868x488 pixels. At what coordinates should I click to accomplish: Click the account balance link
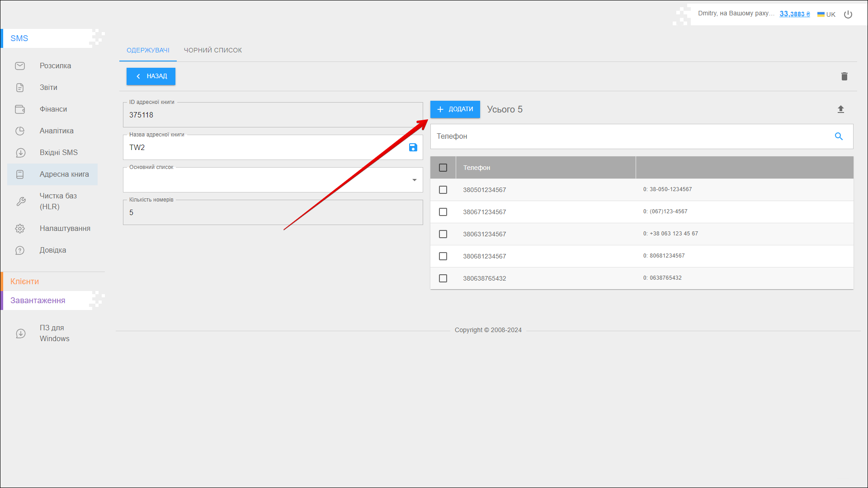pos(794,14)
